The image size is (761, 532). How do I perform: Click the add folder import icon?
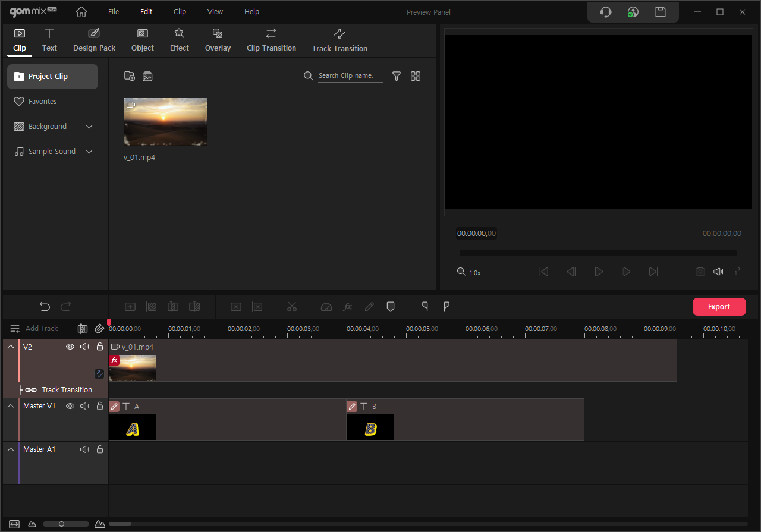129,76
